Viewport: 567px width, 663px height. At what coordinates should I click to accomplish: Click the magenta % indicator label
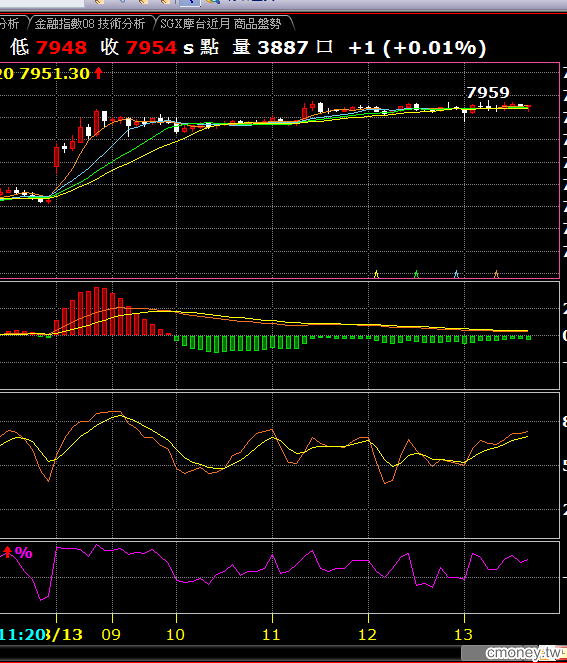[23, 553]
